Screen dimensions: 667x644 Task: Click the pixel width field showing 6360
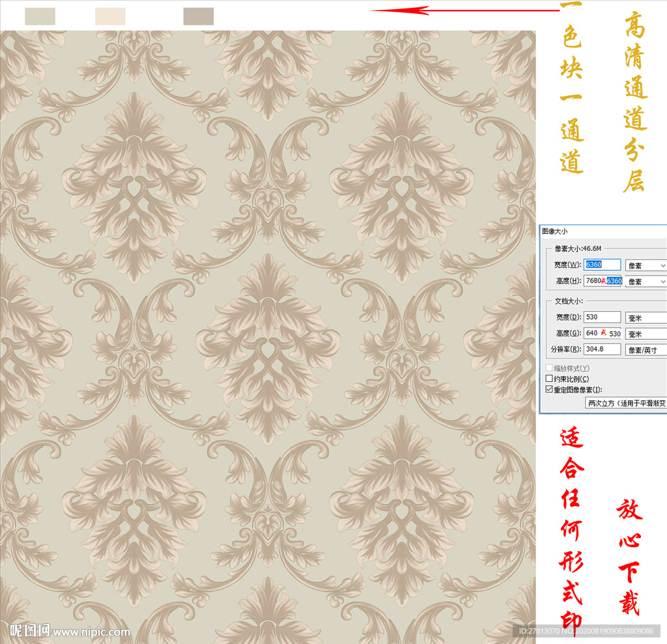(602, 264)
